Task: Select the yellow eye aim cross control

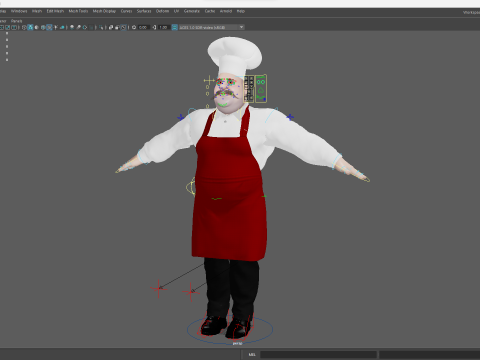Action: 209,80
